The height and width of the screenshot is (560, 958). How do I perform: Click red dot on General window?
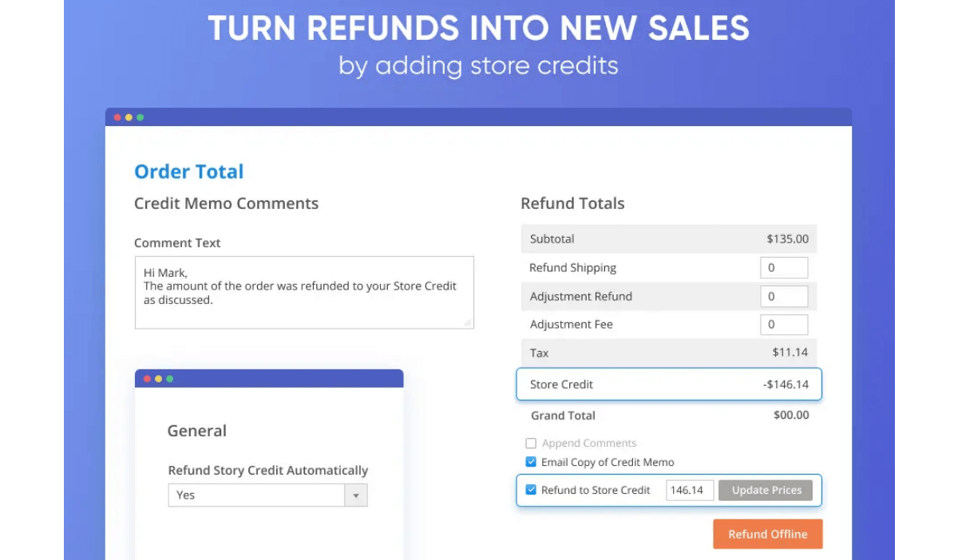tap(147, 379)
